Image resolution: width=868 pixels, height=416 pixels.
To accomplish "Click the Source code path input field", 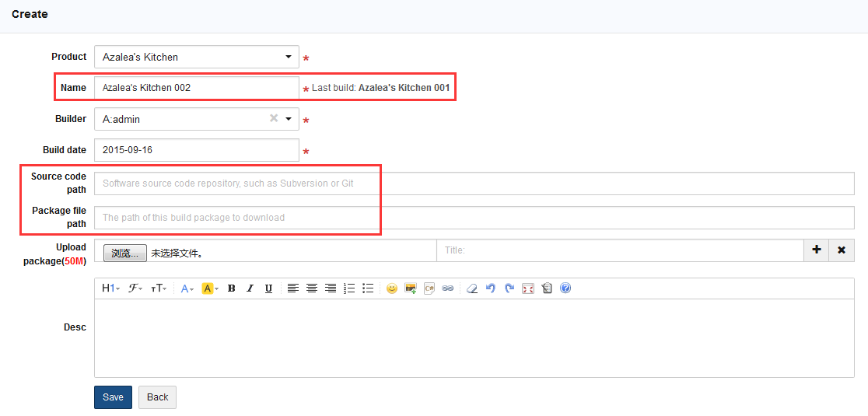I will click(474, 184).
